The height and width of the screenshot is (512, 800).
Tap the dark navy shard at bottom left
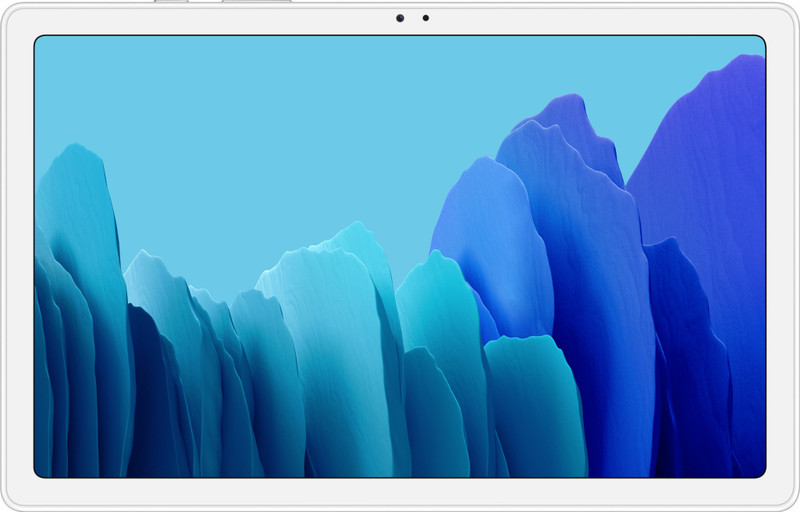150,400
